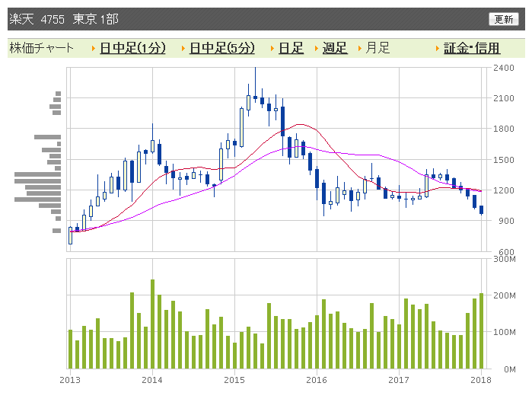Click orange arrow icon before 日中足(1分)
Screen dimensions: 532x399
point(93,49)
